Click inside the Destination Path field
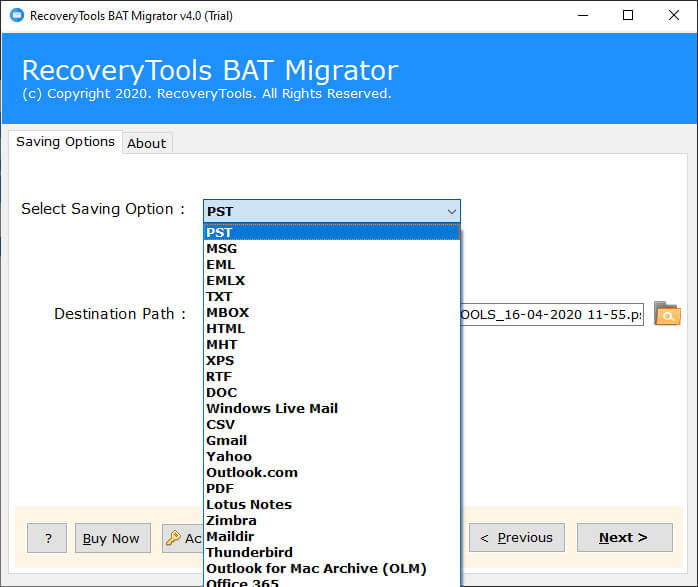Image resolution: width=698 pixels, height=587 pixels. (x=552, y=315)
